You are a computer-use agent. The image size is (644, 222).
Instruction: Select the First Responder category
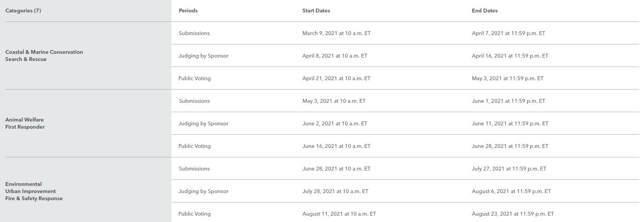[25, 127]
